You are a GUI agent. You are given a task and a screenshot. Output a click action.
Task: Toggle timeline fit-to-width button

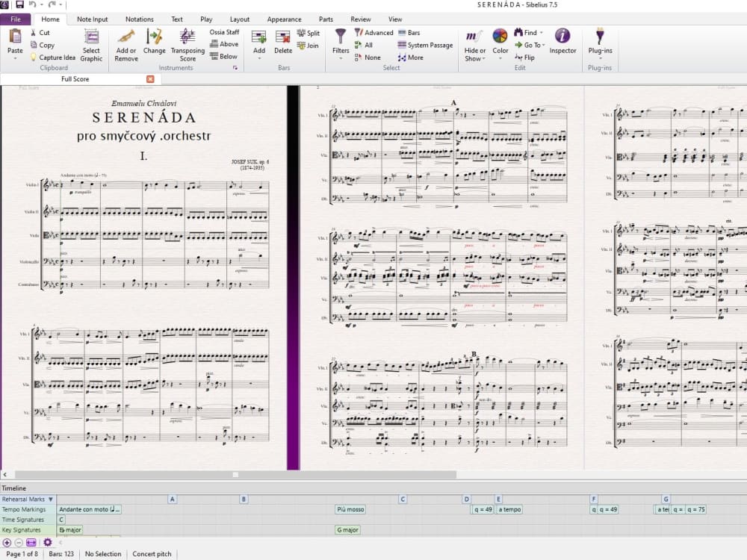click(31, 542)
